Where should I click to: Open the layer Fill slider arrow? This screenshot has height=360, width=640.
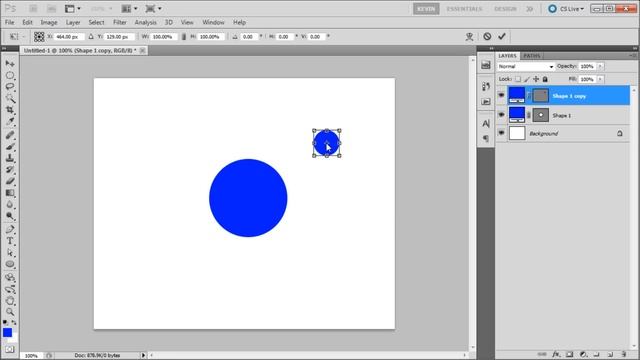click(x=600, y=79)
